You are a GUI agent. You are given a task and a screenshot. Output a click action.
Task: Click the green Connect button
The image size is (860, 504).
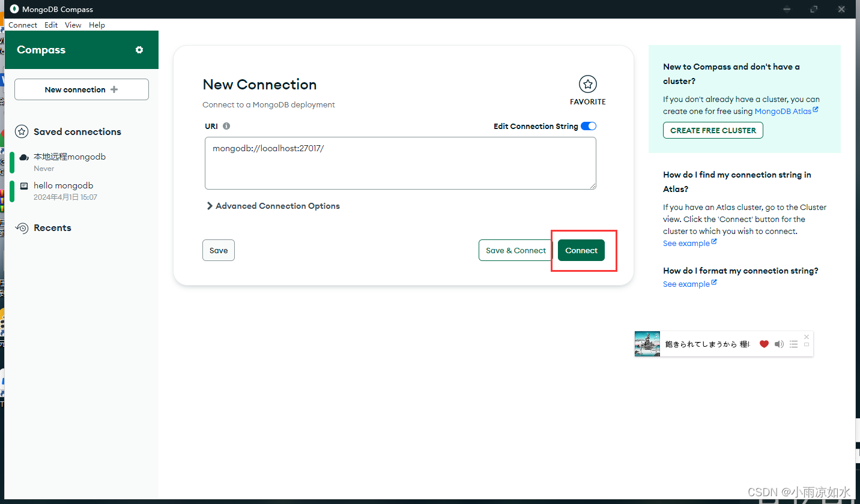click(x=581, y=250)
